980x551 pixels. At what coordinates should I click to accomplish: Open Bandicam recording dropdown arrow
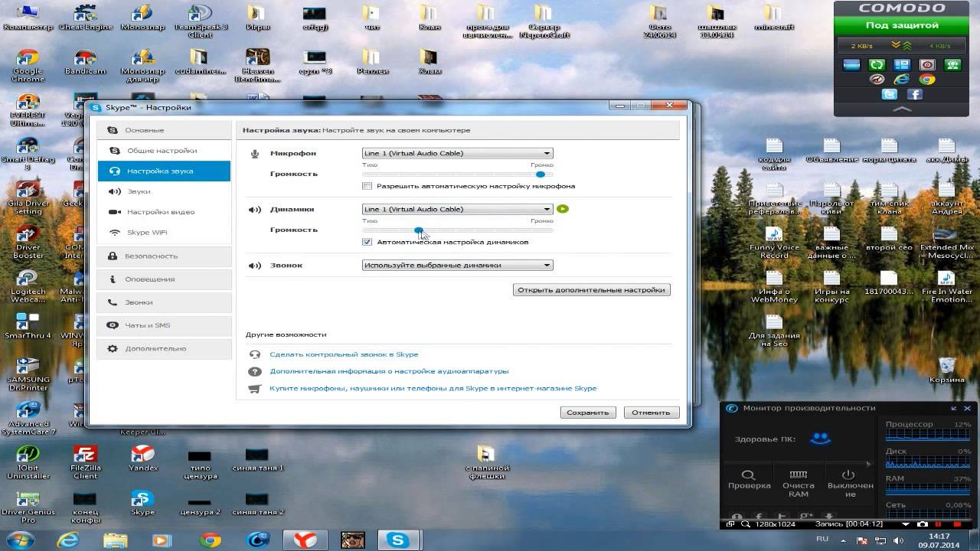pyautogui.click(x=906, y=524)
